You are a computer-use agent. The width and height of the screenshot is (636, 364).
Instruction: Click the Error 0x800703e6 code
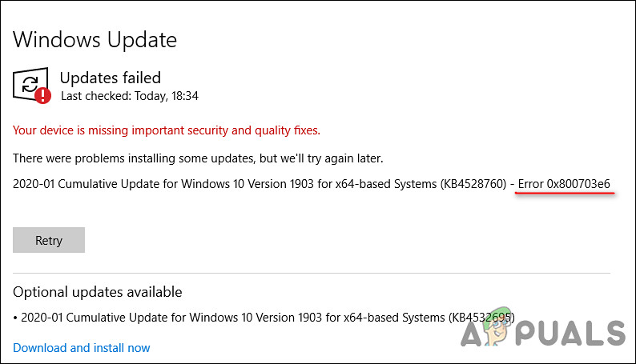564,184
